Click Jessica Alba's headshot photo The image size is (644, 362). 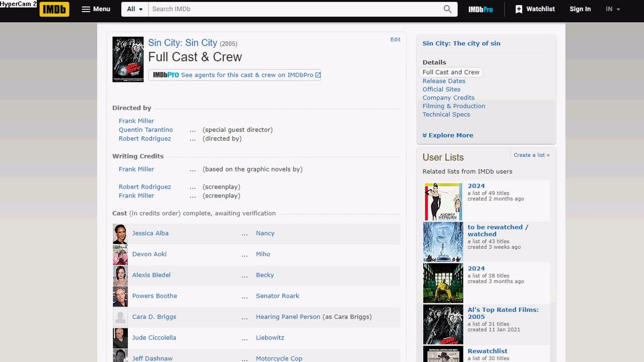click(120, 234)
